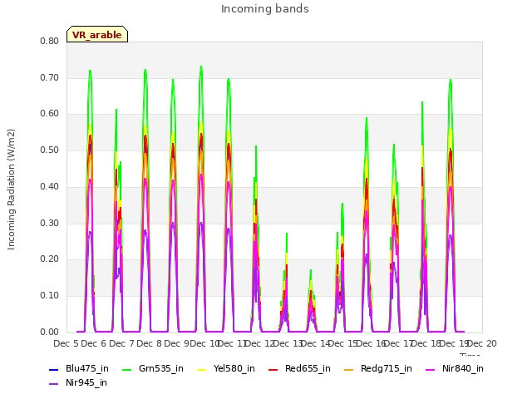Click the magenta Nir840_in legend swatch
532x399 pixels.
pos(431,369)
